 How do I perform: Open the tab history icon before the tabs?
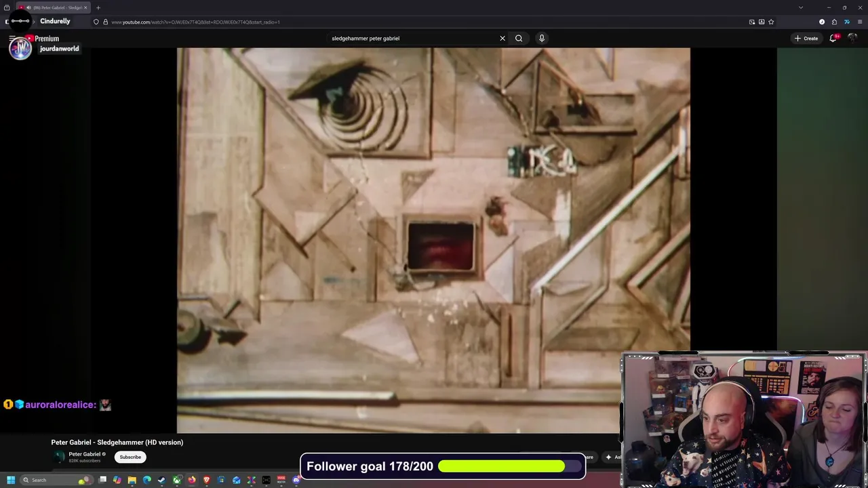point(7,7)
